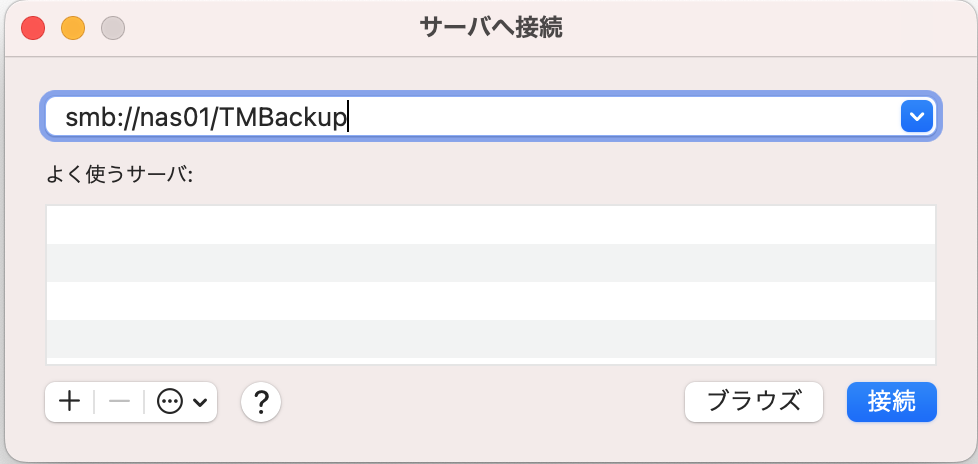Close the サーバへ接続 window
This screenshot has width=978, height=464.
34,28
